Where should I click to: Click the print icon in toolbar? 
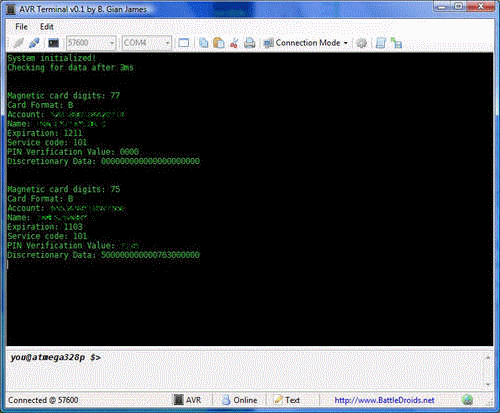(x=249, y=43)
